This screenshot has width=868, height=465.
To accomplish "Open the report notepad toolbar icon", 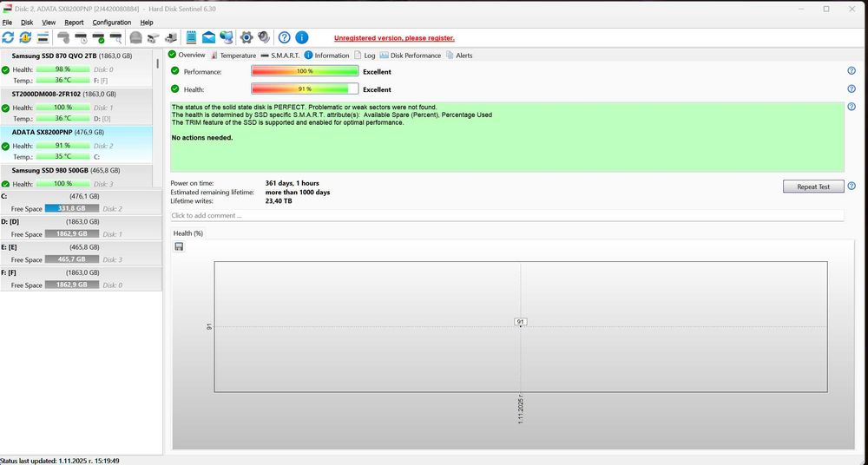I will pos(191,37).
